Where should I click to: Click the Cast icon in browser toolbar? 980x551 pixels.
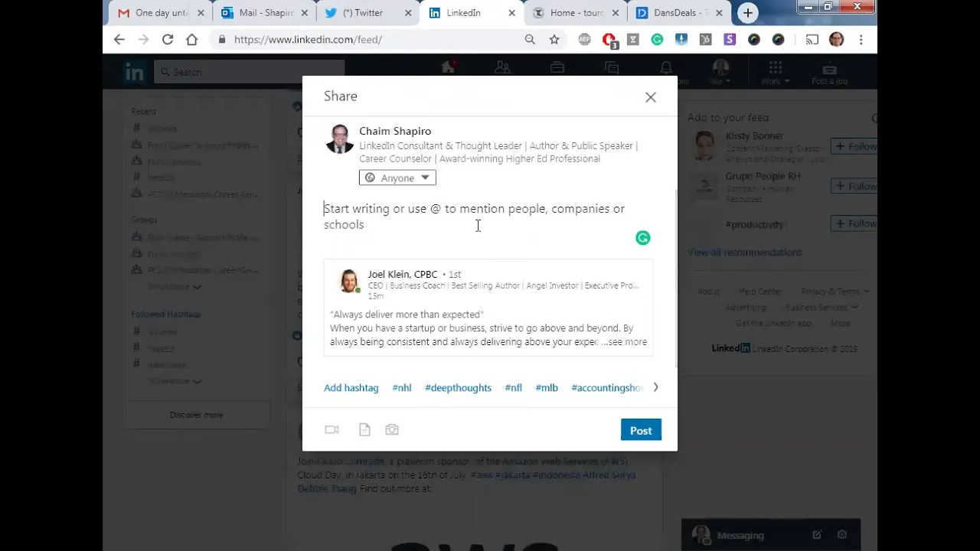click(x=812, y=40)
